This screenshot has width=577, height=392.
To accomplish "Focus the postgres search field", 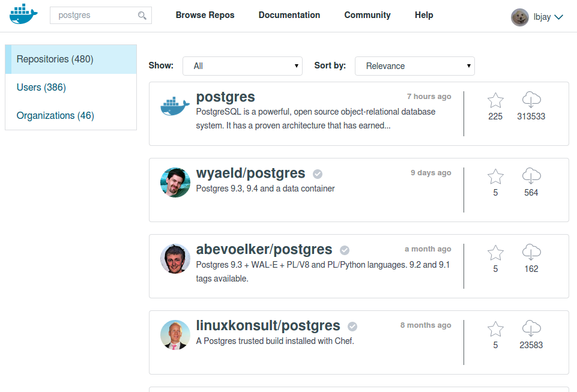I will pos(101,15).
